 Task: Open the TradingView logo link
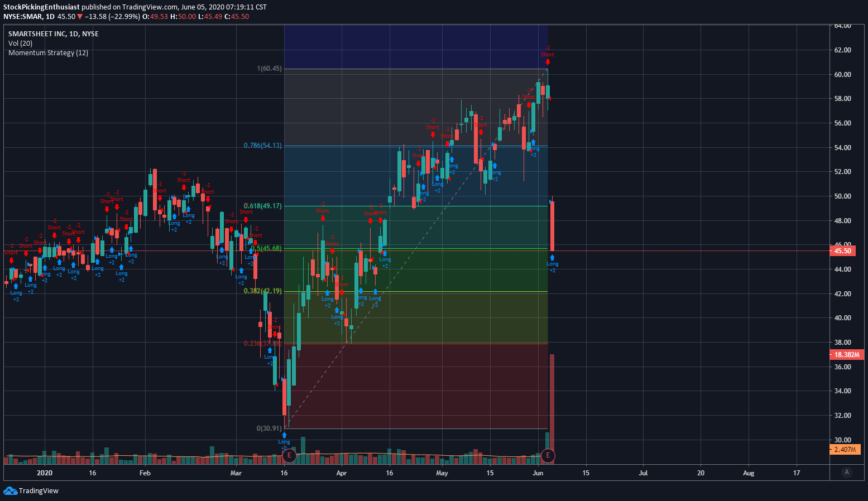[x=31, y=490]
